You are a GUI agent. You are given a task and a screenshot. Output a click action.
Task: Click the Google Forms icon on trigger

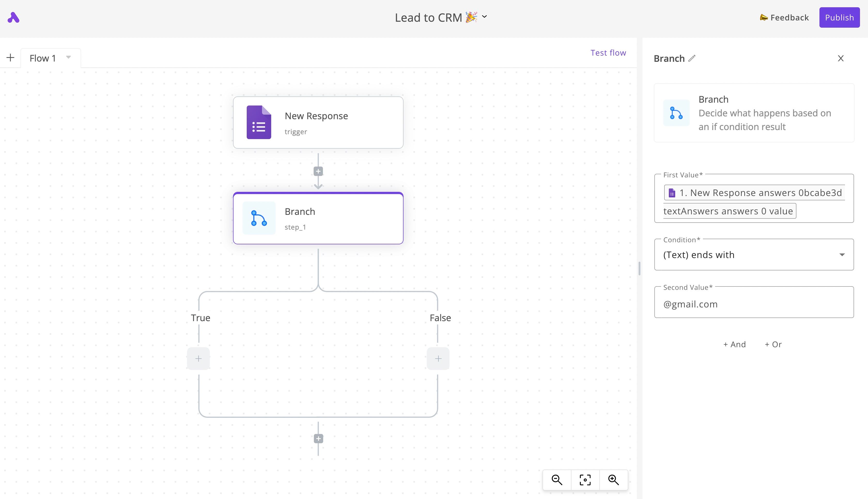tap(259, 122)
